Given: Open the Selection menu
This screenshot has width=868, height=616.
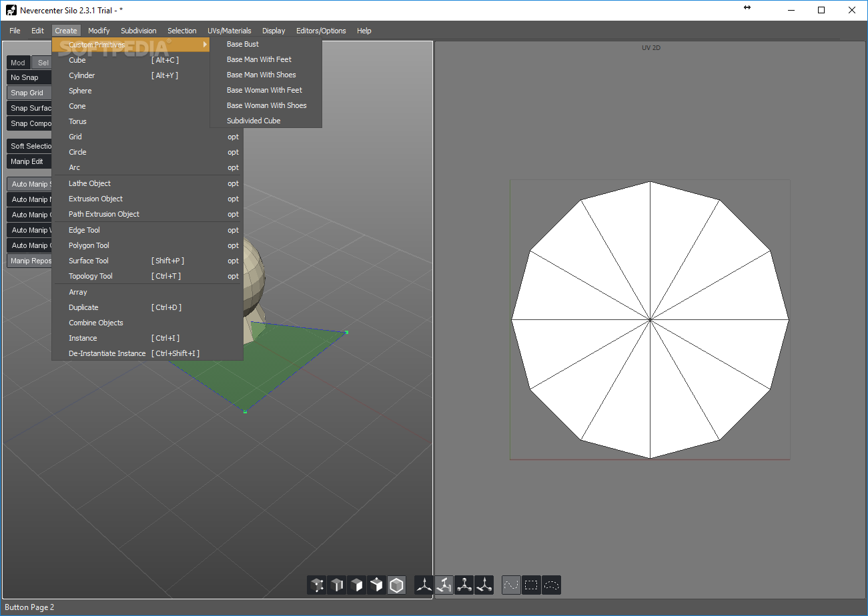Looking at the screenshot, I should pos(182,31).
